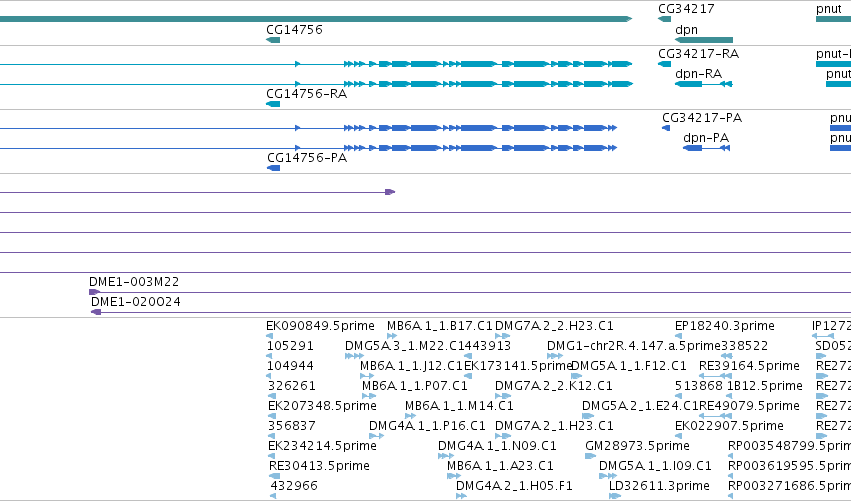The width and height of the screenshot is (851, 501).
Task: Click the 356837 feature label
Action: tap(291, 426)
